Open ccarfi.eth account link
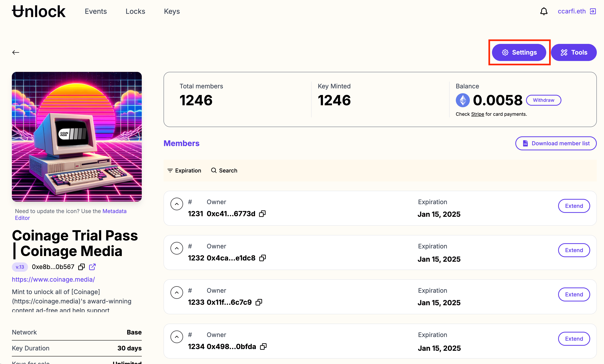Viewport: 604px width, 364px height. (x=572, y=11)
